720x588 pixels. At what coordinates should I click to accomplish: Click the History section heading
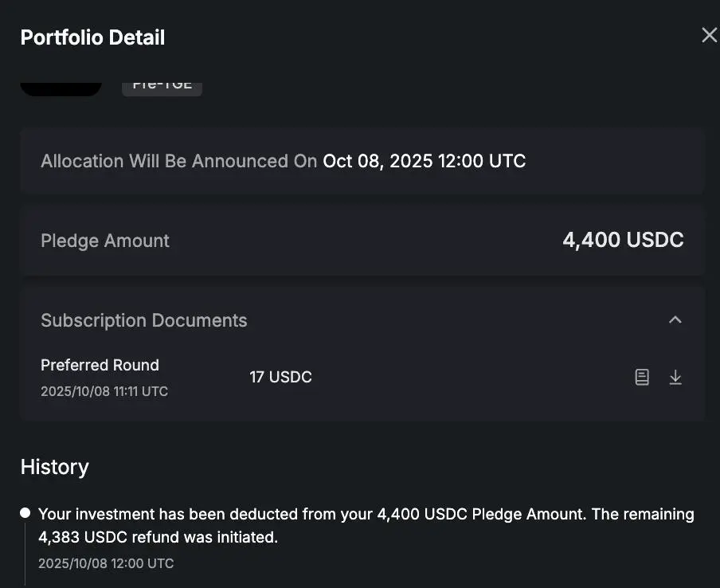[54, 467]
